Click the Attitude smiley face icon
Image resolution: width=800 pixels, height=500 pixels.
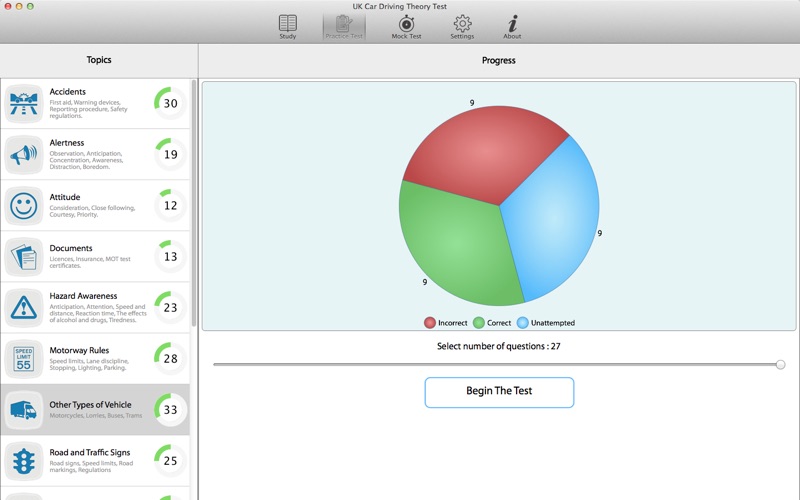23,206
